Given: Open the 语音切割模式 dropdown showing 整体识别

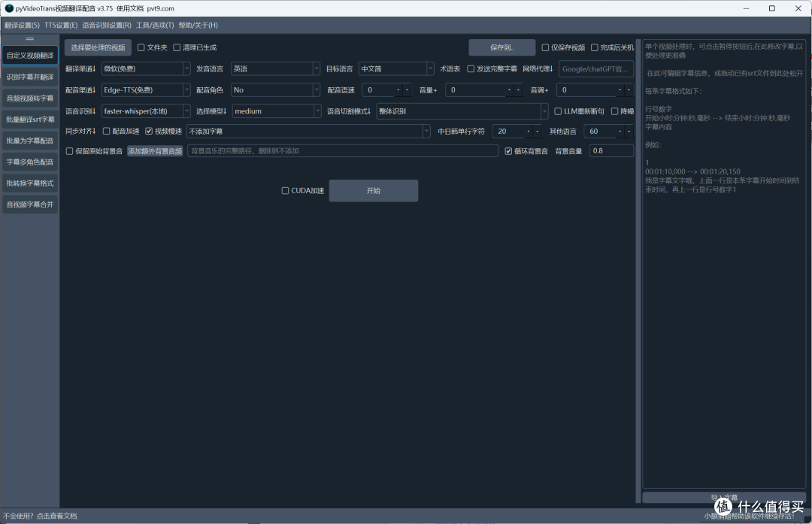Looking at the screenshot, I should (462, 111).
